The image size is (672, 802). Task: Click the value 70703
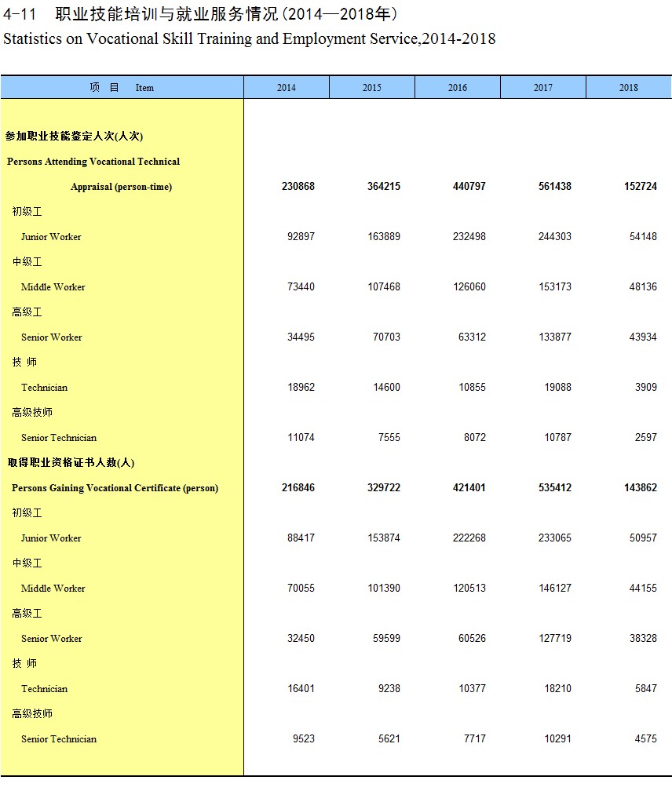pyautogui.click(x=386, y=337)
